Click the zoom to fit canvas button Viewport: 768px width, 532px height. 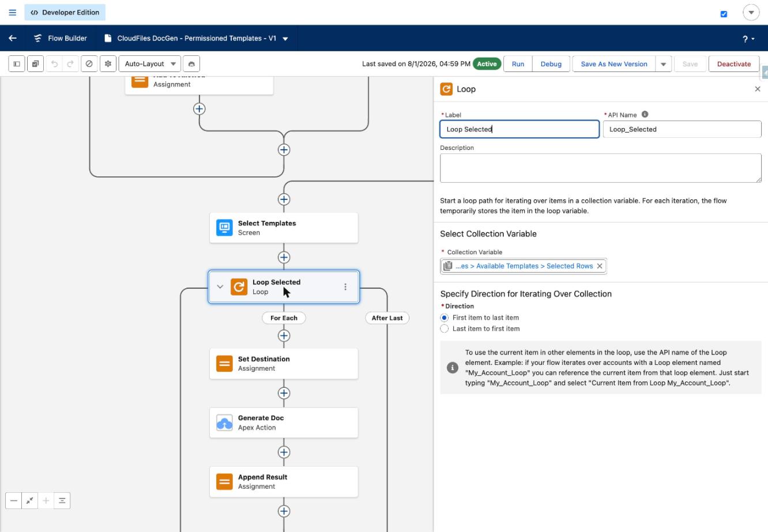(x=30, y=501)
